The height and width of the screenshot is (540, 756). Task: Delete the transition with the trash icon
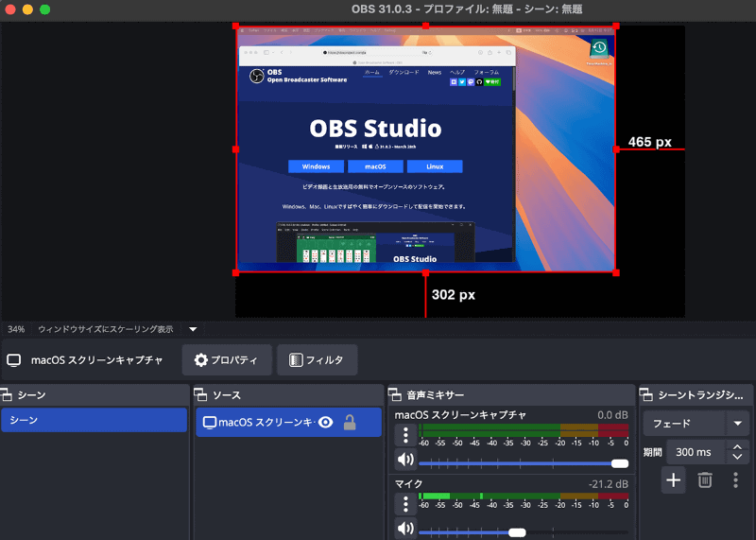pos(705,480)
